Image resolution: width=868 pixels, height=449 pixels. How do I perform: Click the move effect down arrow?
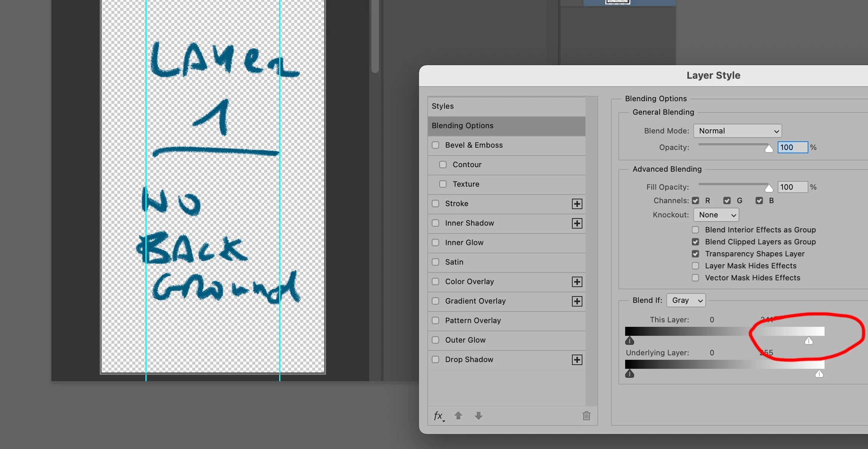click(479, 416)
